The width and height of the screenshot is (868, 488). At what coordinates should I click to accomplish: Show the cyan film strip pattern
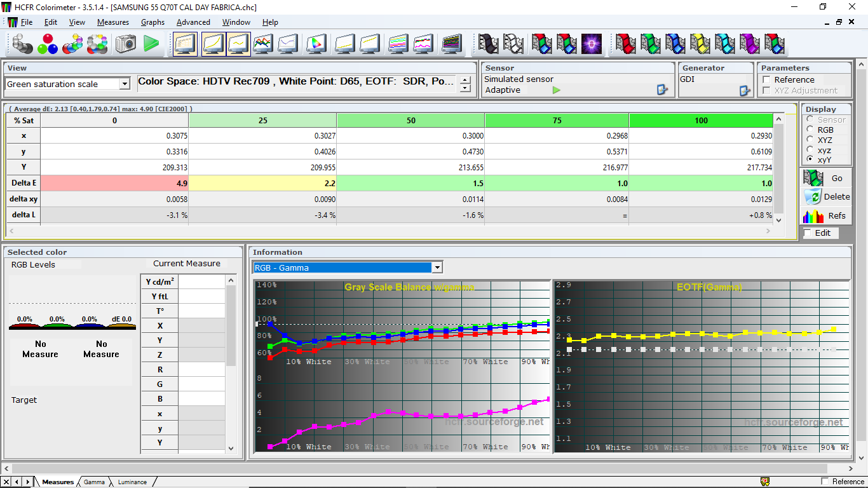(725, 44)
